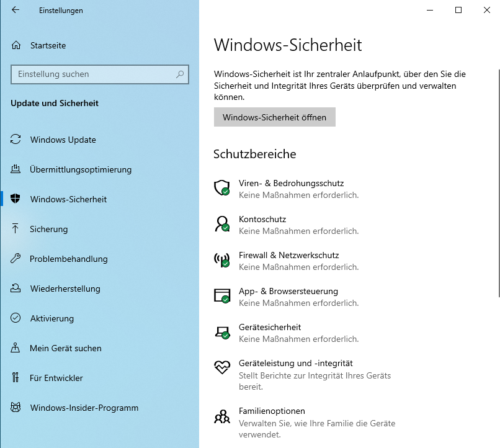Click the Sicherung upload arrow icon
Image resolution: width=500 pixels, height=448 pixels.
[16, 228]
